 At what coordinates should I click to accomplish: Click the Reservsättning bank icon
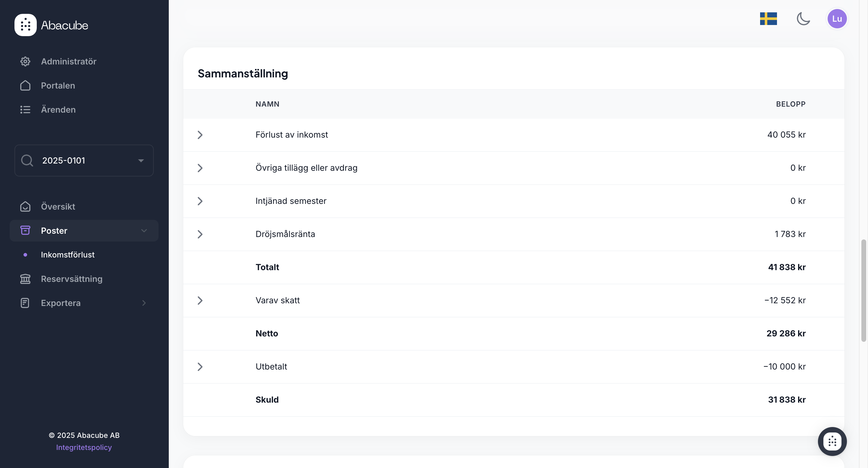(x=25, y=279)
